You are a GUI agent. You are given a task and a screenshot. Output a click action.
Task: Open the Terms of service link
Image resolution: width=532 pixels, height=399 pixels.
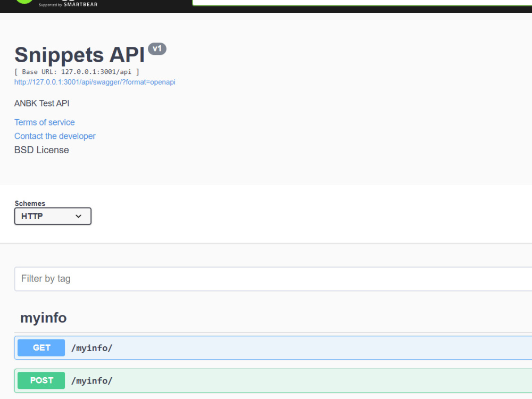[45, 122]
